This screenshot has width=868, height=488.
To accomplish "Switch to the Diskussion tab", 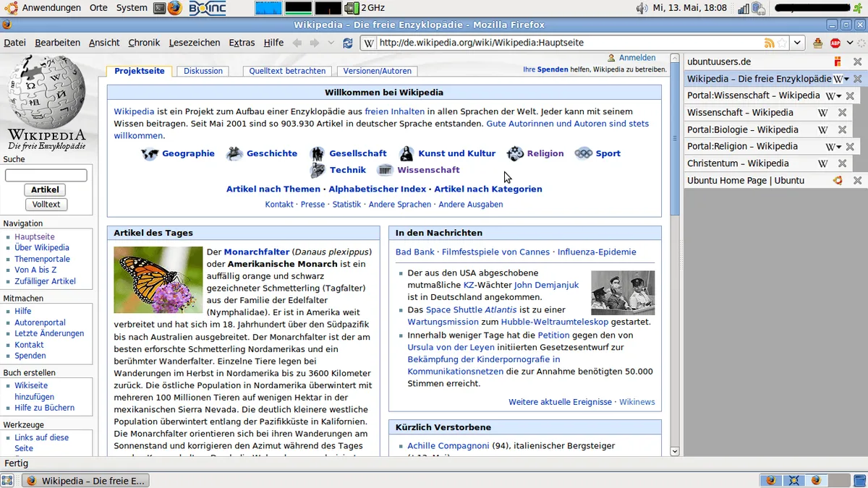I will click(x=203, y=71).
